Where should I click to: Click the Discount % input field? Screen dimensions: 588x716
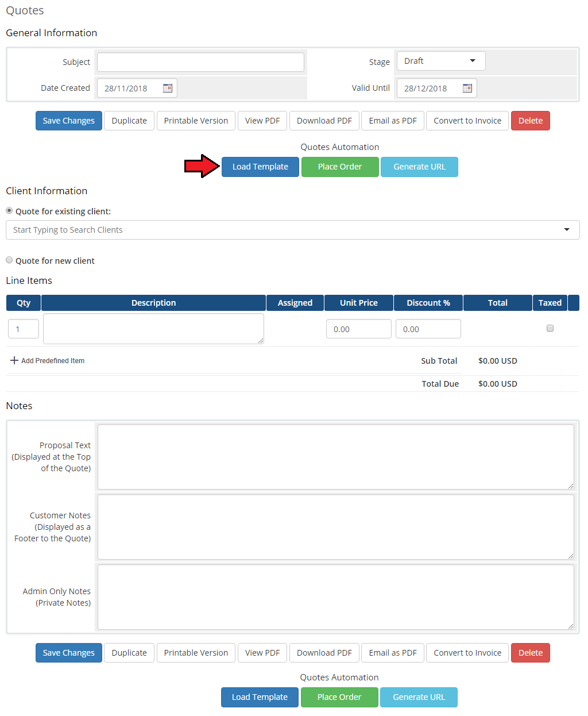click(x=428, y=329)
